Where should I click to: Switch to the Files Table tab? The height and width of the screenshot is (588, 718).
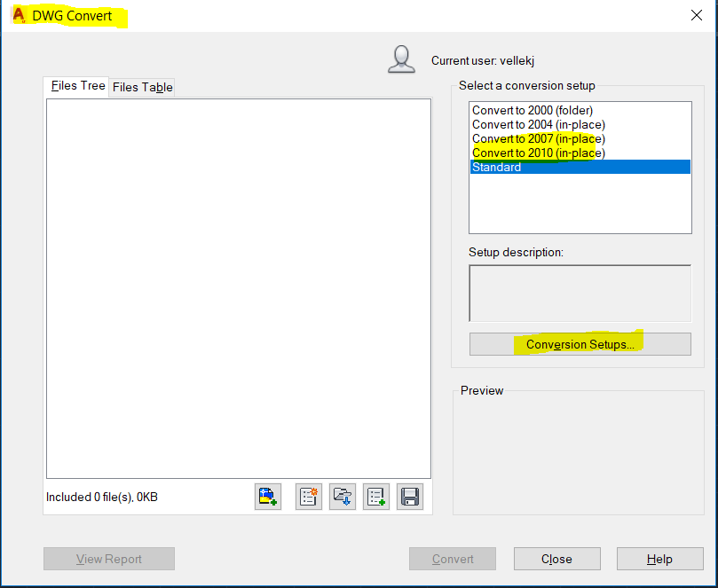(142, 87)
